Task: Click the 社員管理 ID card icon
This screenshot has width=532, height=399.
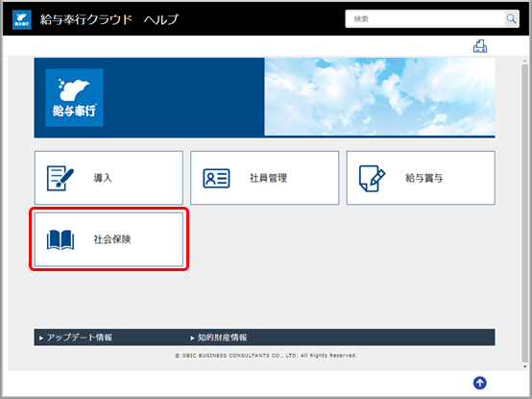Action: 216,178
